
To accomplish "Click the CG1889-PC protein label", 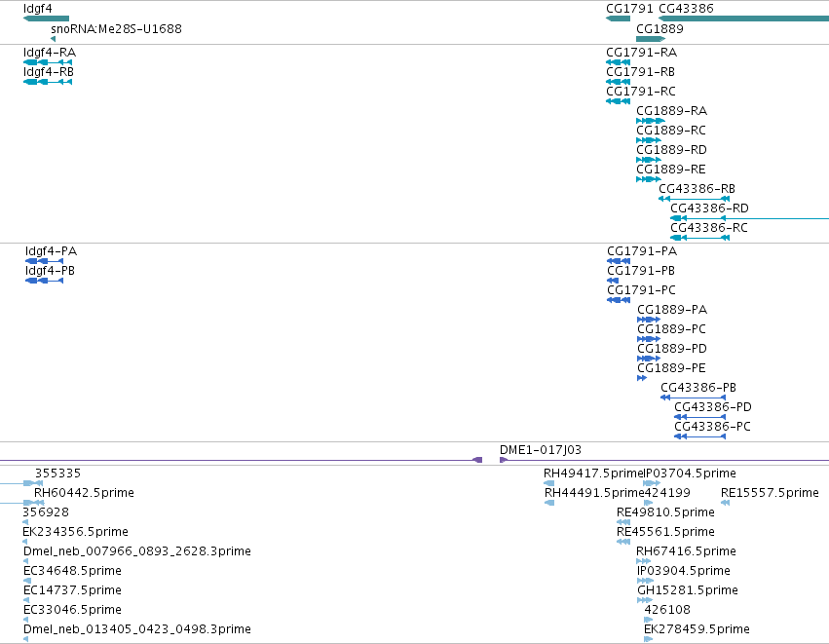I will click(x=671, y=329).
